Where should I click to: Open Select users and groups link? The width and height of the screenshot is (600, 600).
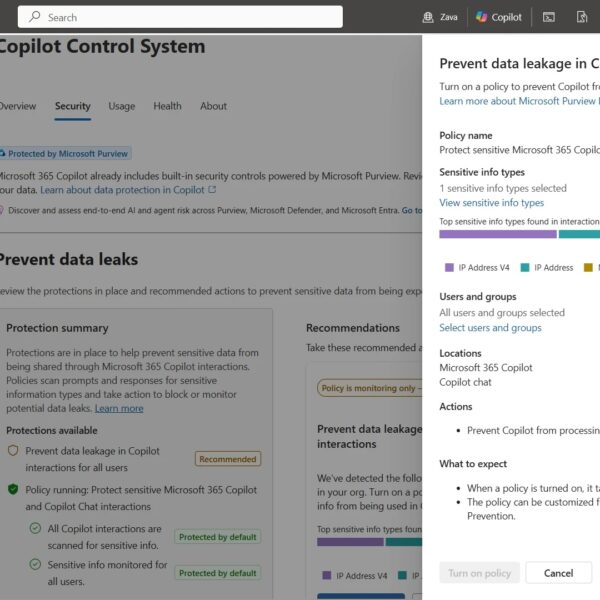(490, 328)
